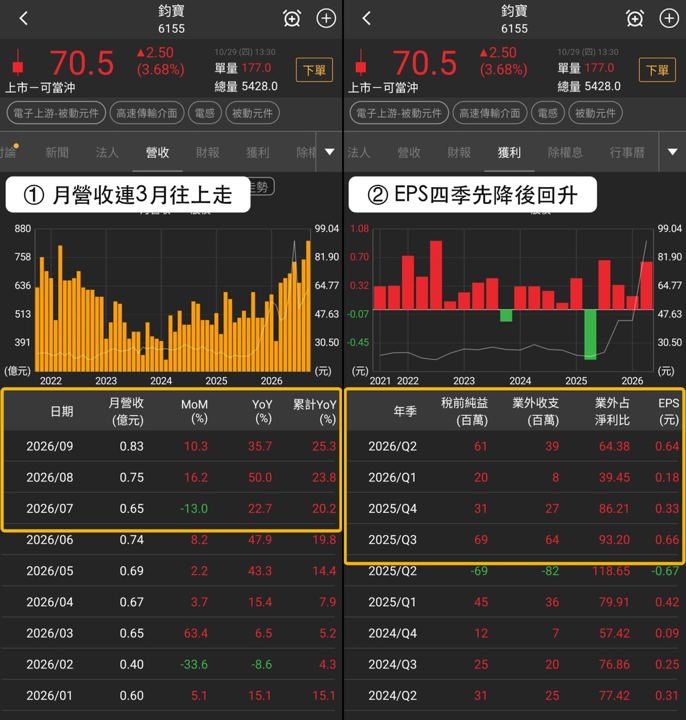The image size is (686, 720).
Task: Select the 2026/06 revenue row
Action: (171, 540)
